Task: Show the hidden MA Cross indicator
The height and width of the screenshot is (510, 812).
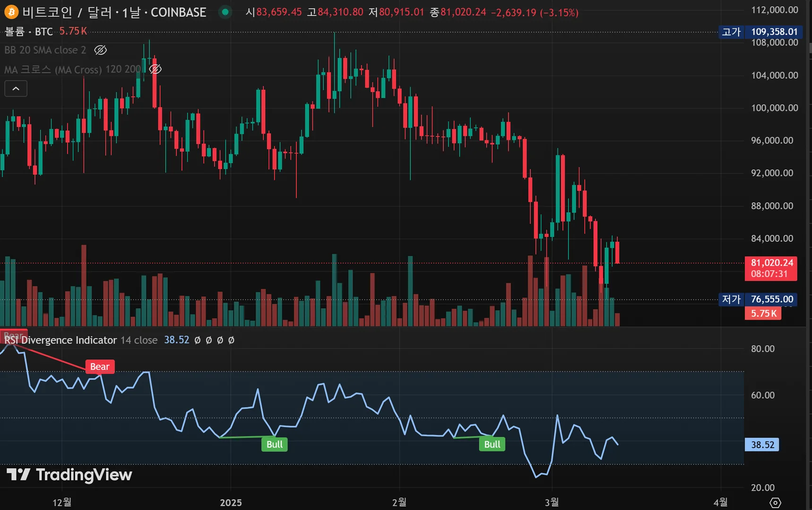Action: [x=155, y=69]
